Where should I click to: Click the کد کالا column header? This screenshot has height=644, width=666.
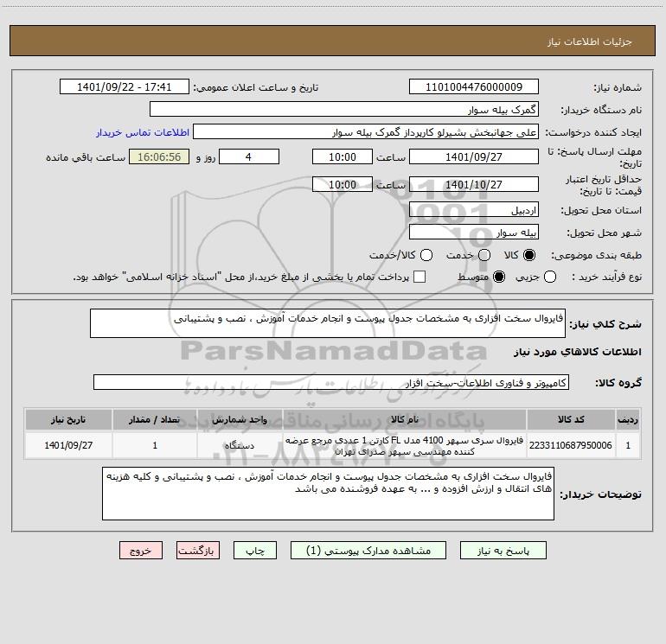(571, 419)
